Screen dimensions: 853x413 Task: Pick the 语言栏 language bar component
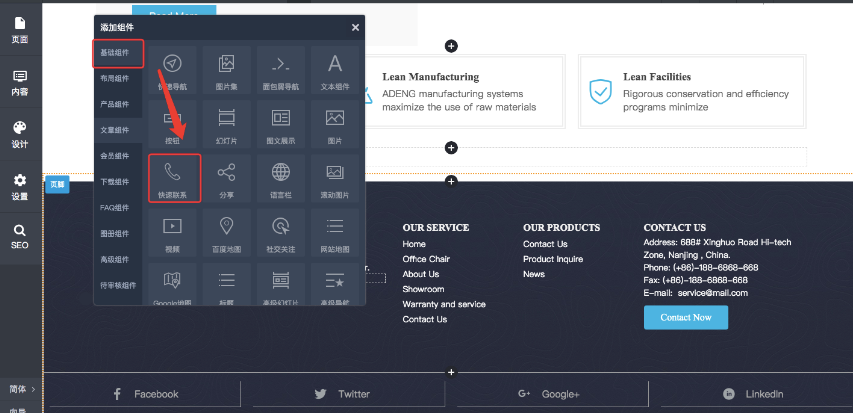281,177
